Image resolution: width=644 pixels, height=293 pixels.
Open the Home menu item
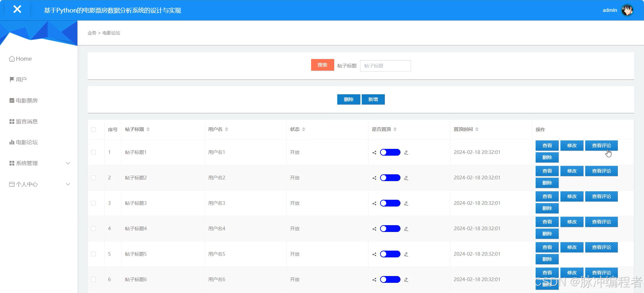tap(39, 59)
